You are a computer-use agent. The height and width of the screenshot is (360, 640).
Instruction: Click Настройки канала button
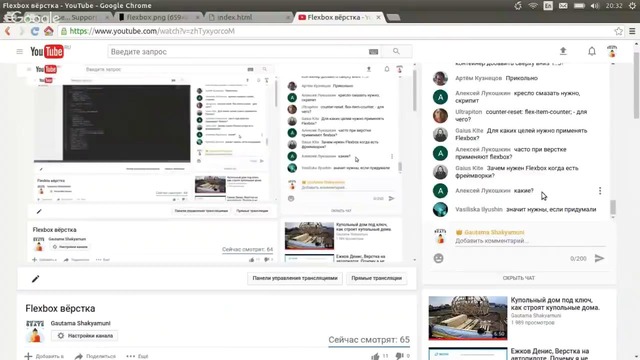85,336
